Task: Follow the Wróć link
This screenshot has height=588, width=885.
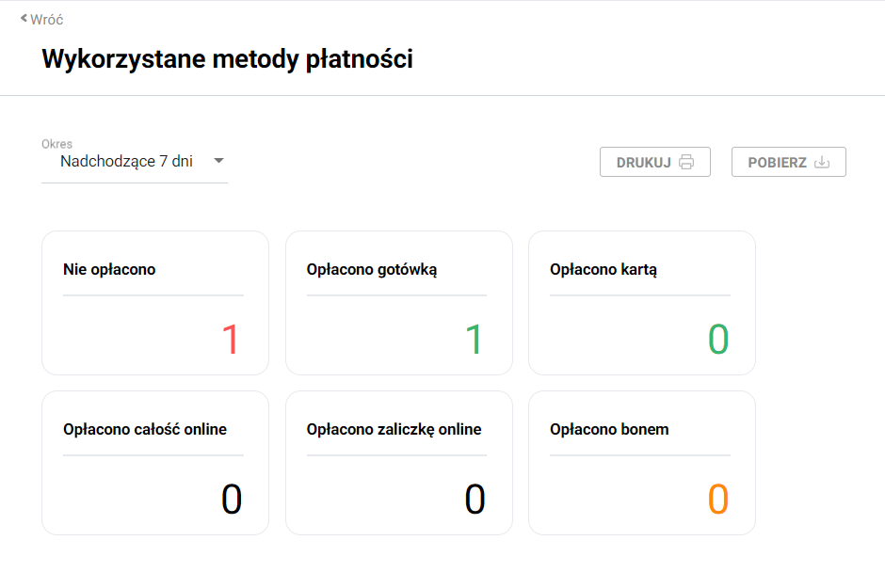Action: click(x=46, y=19)
